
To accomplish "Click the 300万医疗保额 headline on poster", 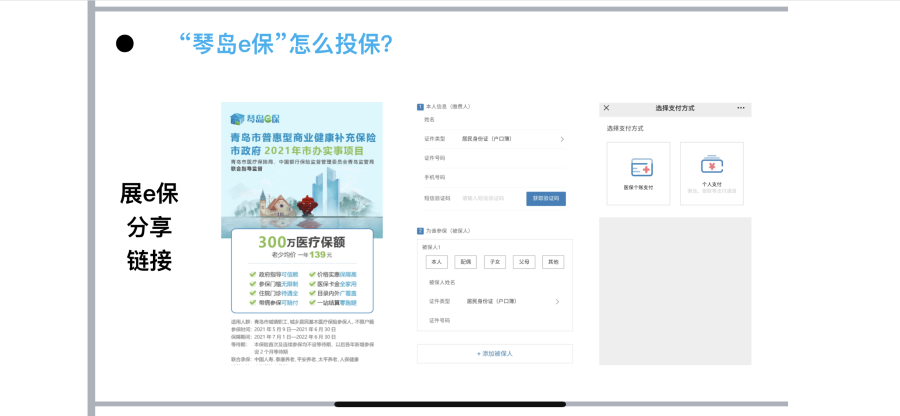I will pyautogui.click(x=302, y=242).
